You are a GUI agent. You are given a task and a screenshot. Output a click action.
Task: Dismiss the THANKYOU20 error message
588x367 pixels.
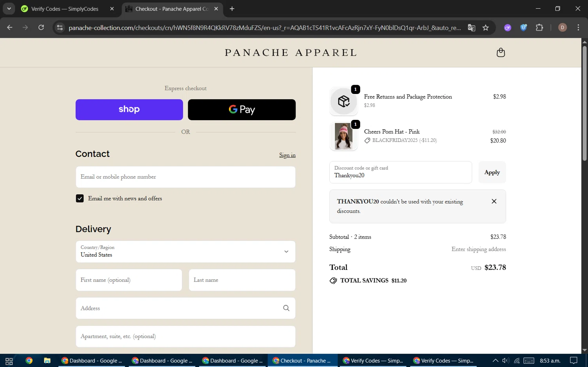coord(494,201)
